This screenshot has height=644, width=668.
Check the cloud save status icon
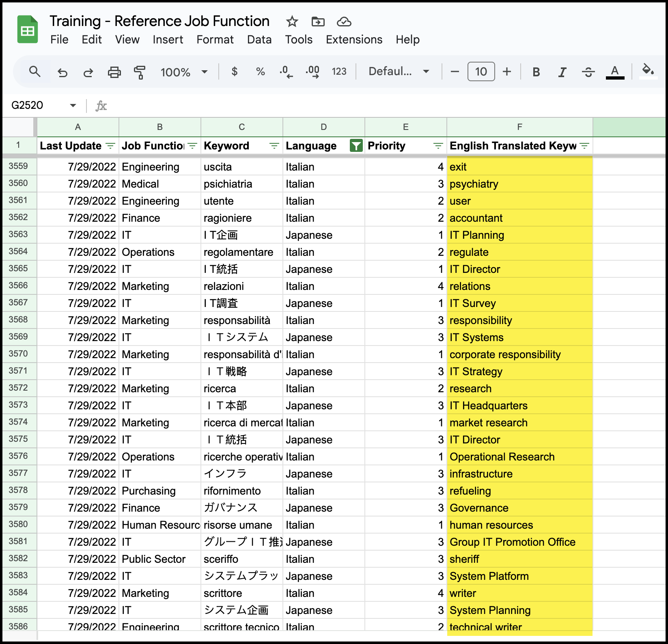coord(344,22)
